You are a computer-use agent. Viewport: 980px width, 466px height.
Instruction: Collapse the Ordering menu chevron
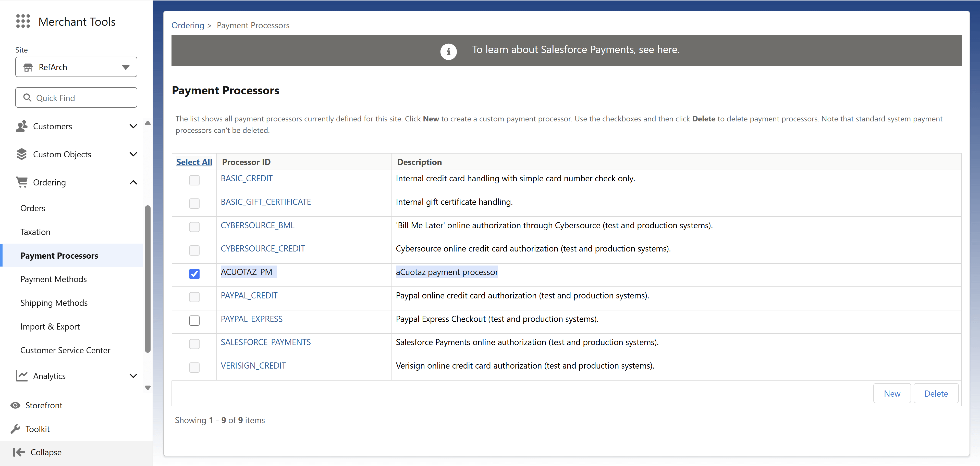[x=133, y=182]
